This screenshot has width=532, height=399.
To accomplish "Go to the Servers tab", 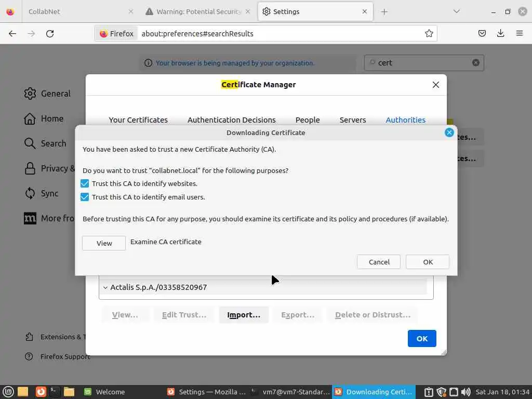I will pyautogui.click(x=353, y=120).
